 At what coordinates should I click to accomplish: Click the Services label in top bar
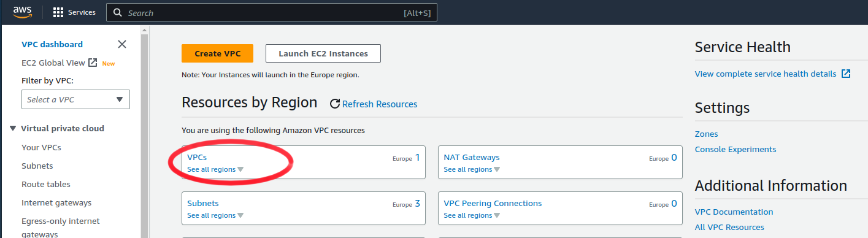click(x=82, y=12)
